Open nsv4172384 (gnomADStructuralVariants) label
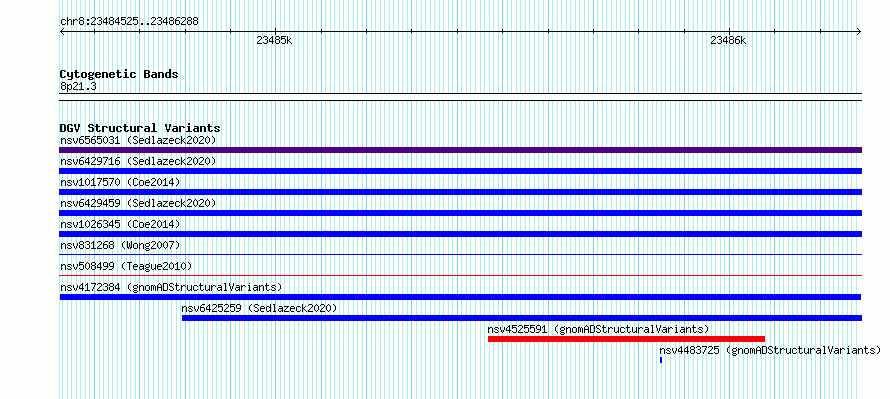 tap(171, 287)
